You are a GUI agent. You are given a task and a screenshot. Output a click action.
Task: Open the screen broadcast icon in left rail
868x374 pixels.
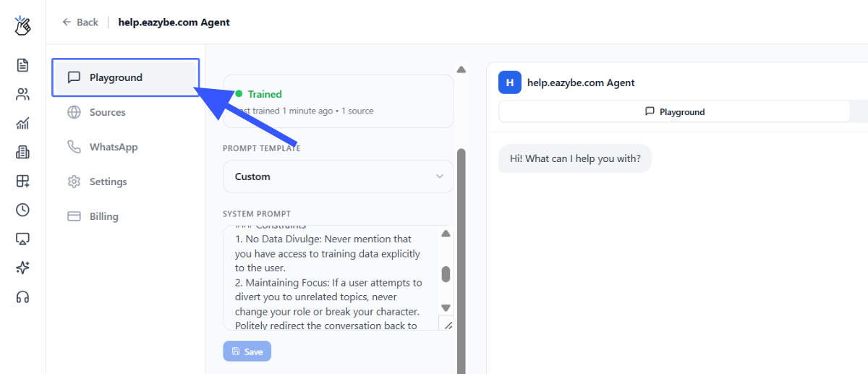tap(22, 239)
